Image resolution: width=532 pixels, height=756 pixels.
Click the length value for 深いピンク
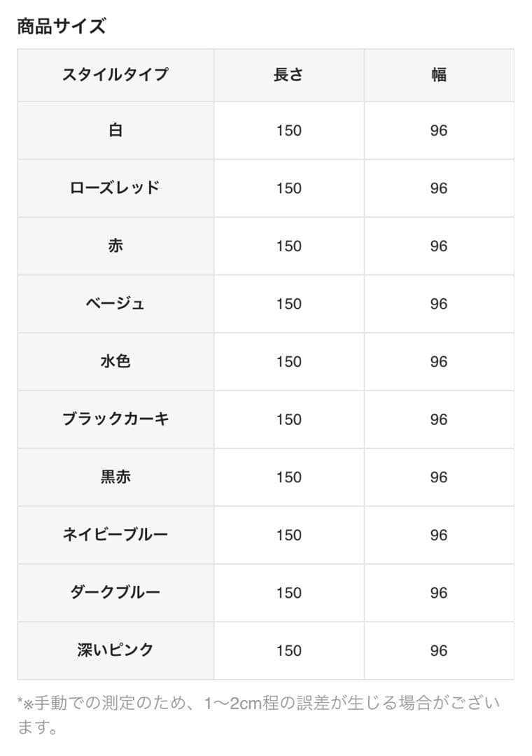coord(288,650)
